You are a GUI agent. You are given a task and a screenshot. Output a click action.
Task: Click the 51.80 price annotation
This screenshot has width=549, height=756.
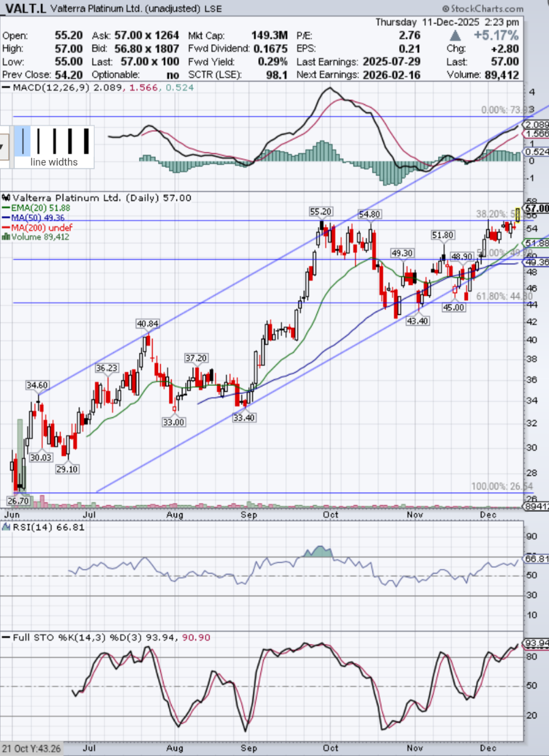(443, 235)
